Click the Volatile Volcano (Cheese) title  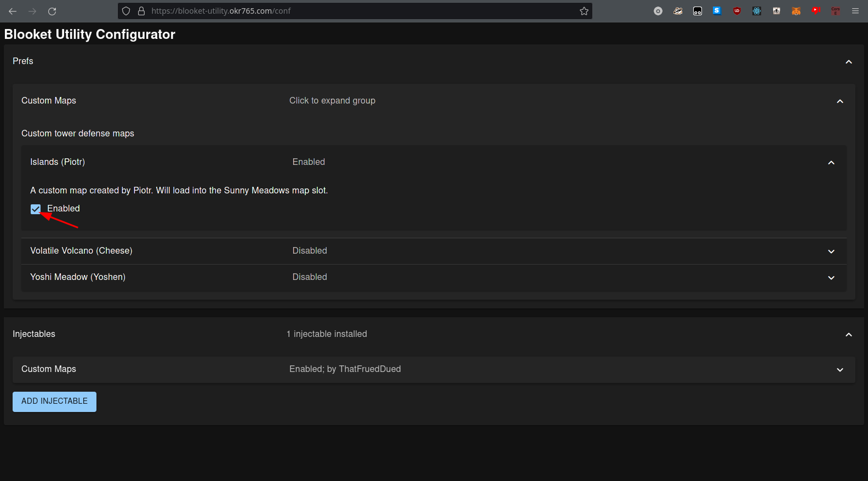[81, 250]
